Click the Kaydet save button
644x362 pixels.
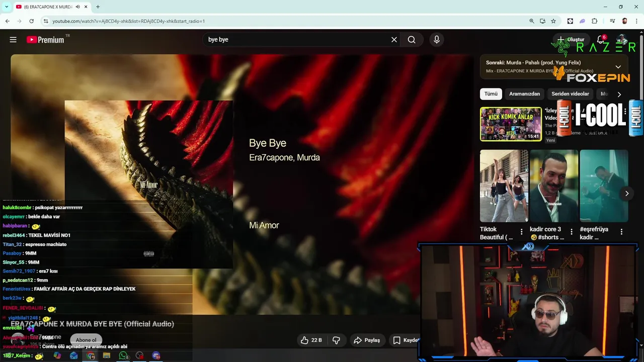click(x=406, y=340)
